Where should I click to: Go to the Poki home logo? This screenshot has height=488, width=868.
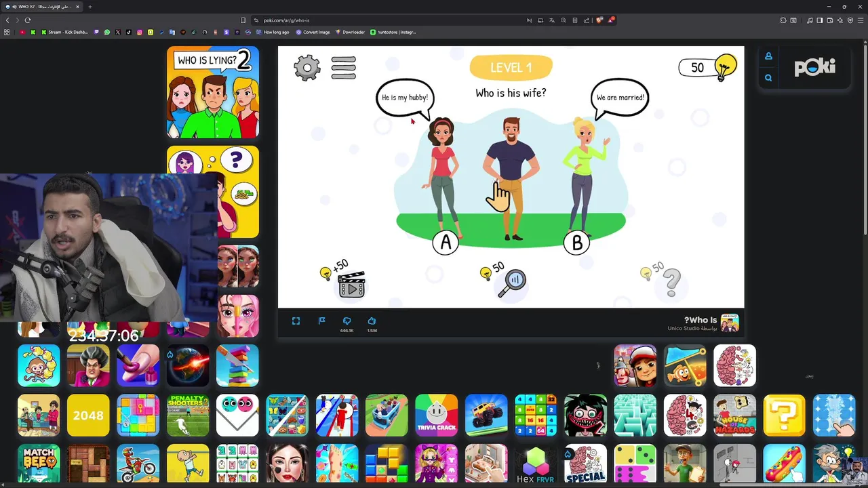[x=814, y=67]
